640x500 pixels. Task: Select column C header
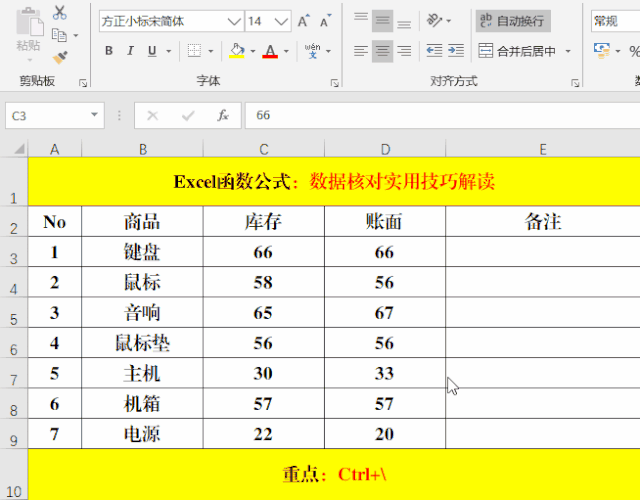[x=263, y=149]
